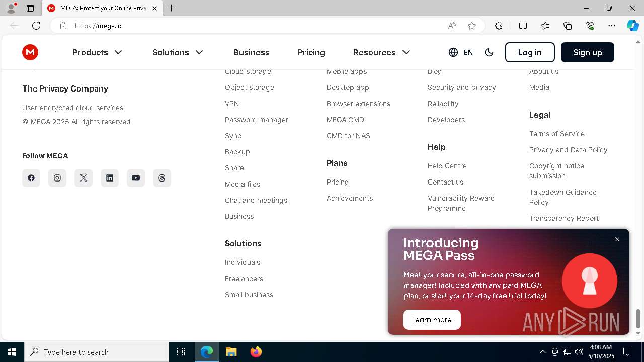The image size is (644, 362).
Task: Click the page vertical scrollbar thumb
Action: tap(638, 318)
